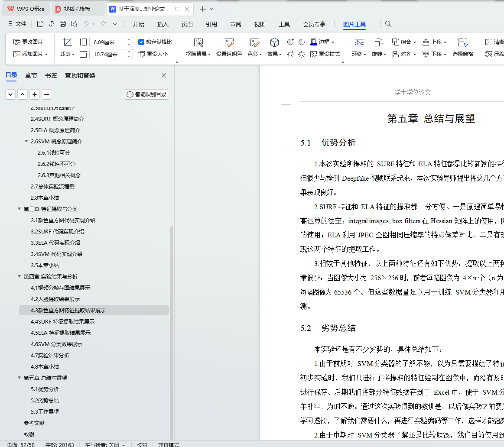Click the height value stepper arrows
504x447 pixels.
(129, 42)
